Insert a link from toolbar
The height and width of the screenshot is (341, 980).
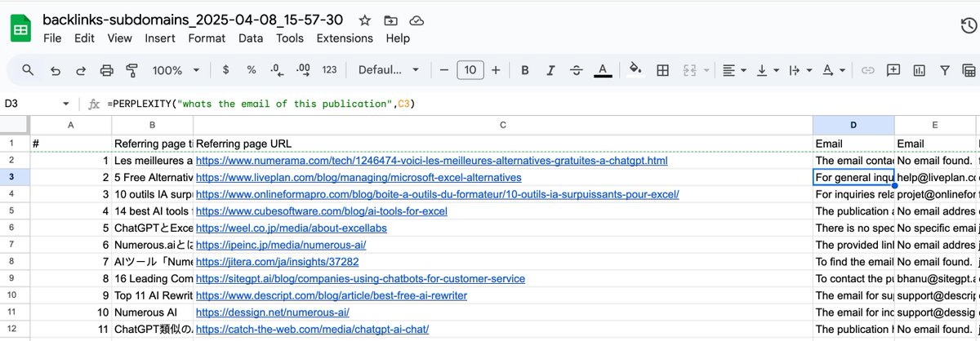point(868,70)
